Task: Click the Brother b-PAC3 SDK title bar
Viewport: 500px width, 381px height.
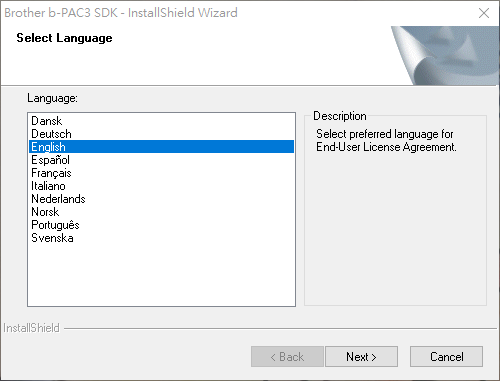Action: (121, 13)
